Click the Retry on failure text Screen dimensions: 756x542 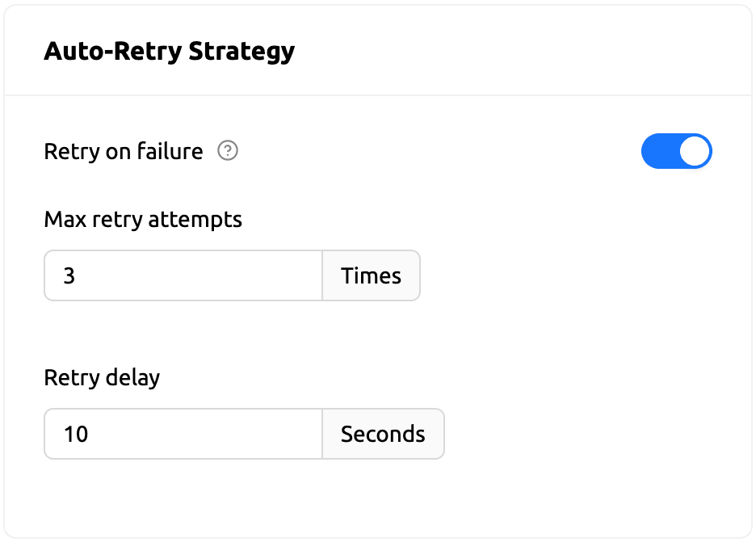tap(124, 151)
